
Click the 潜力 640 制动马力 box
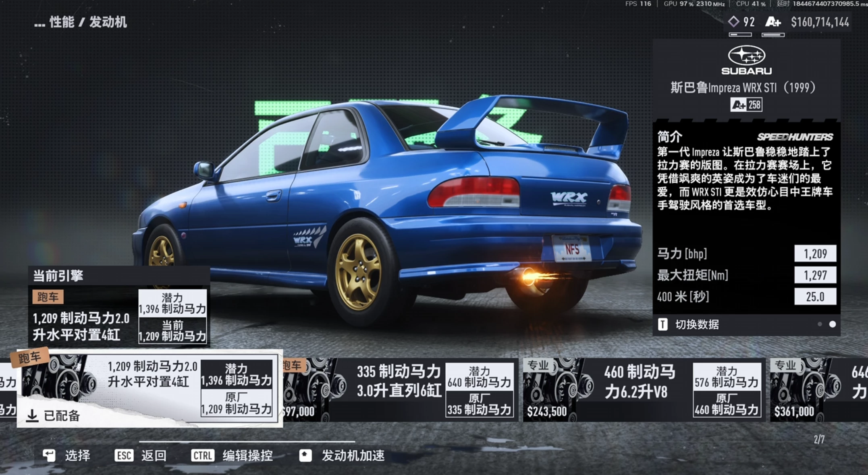(x=480, y=377)
